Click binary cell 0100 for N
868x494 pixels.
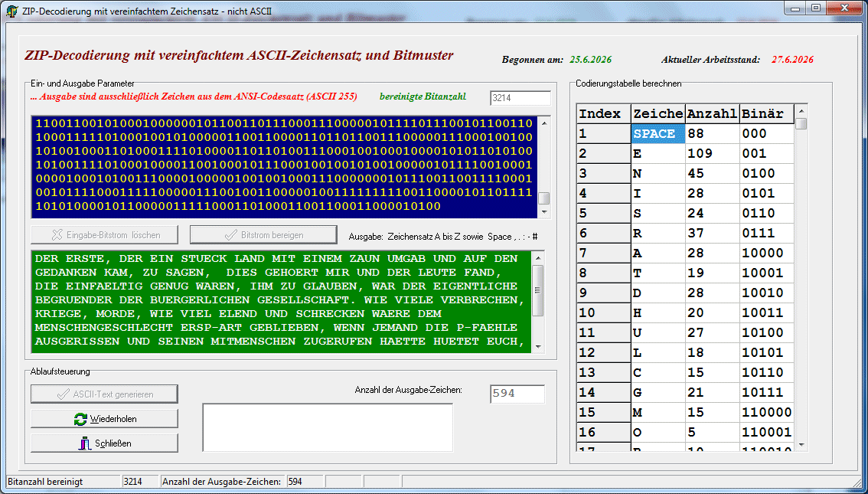coord(767,173)
